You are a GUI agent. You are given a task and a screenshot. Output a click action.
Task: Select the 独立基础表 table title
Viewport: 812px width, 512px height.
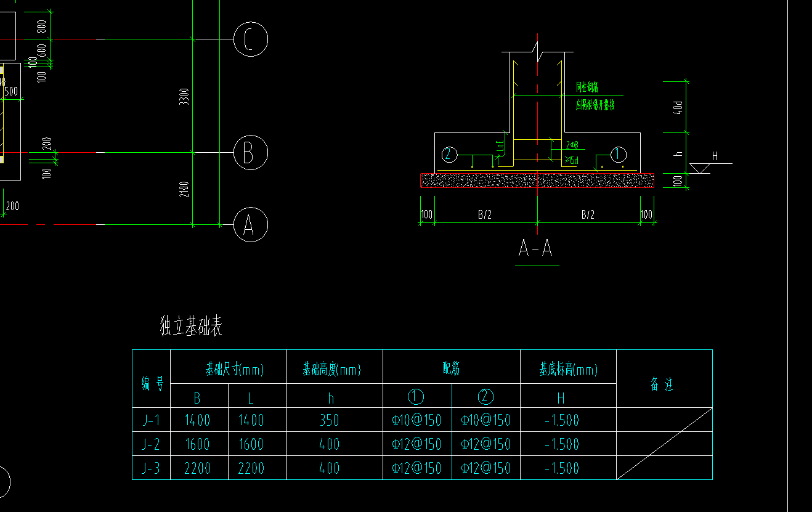190,327
